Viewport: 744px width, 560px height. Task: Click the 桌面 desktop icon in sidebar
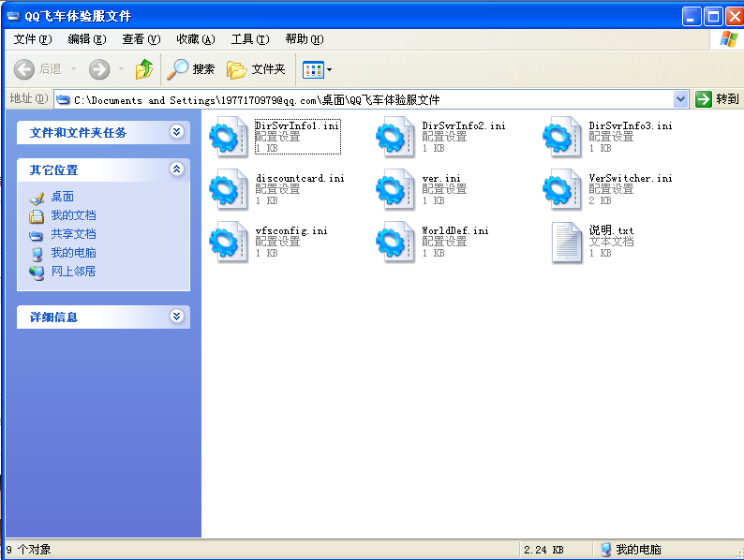[37, 198]
